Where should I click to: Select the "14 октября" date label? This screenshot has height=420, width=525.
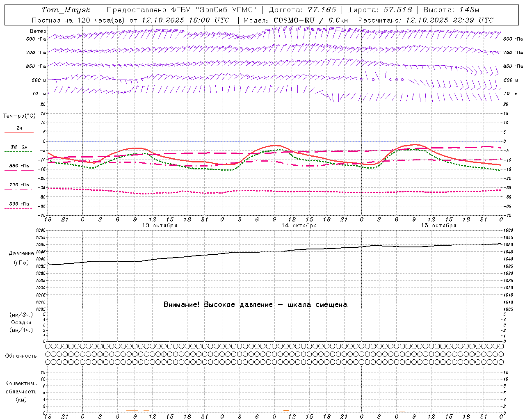click(299, 226)
